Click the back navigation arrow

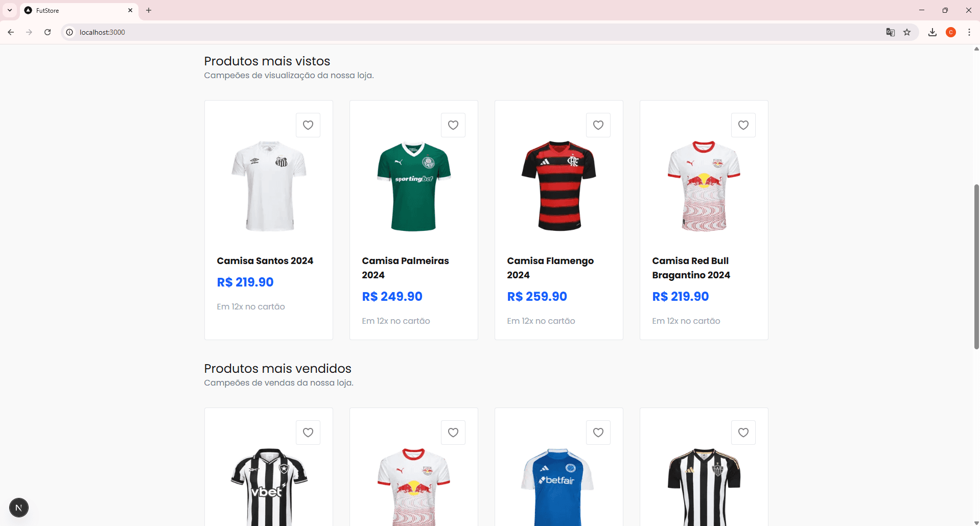[11, 32]
